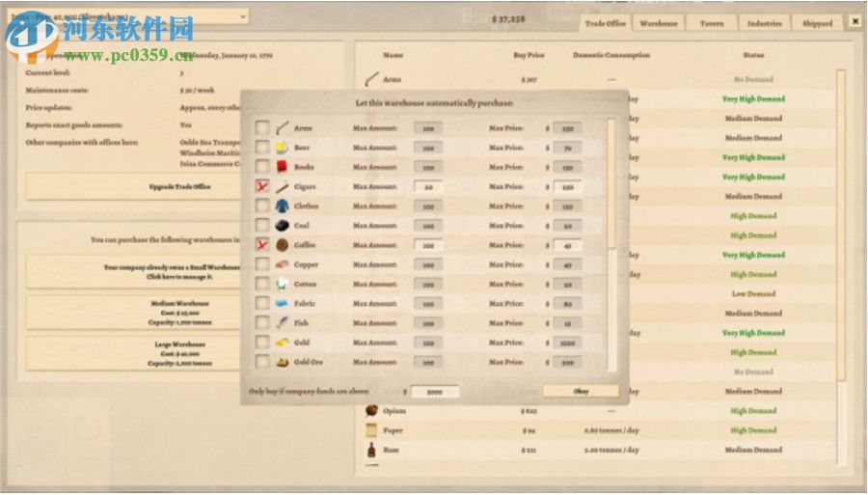Open the port selection dropdown
Screen dimensions: 868x495
pos(127,17)
